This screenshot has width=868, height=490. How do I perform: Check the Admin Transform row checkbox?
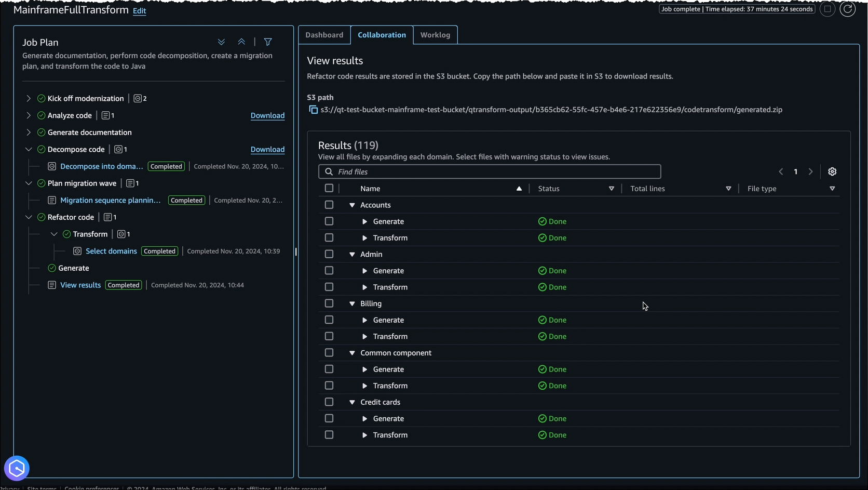(x=329, y=287)
